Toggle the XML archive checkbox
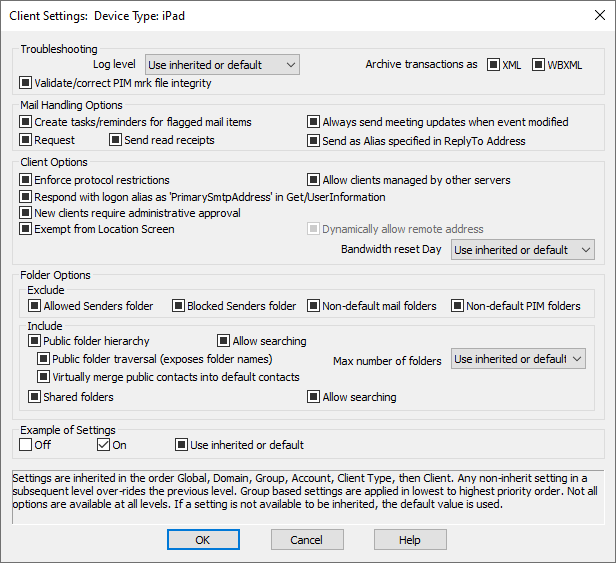This screenshot has height=563, width=616. [493, 64]
